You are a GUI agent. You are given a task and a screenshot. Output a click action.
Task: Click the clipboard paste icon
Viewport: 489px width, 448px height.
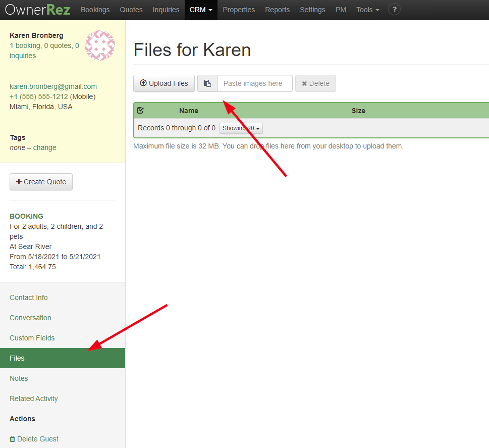click(207, 83)
